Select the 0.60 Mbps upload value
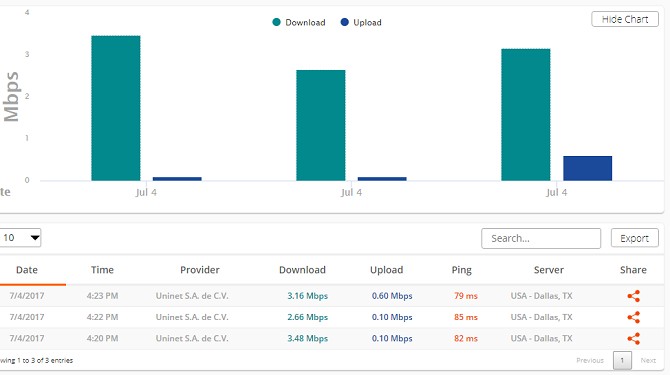670x375 pixels. tap(392, 296)
